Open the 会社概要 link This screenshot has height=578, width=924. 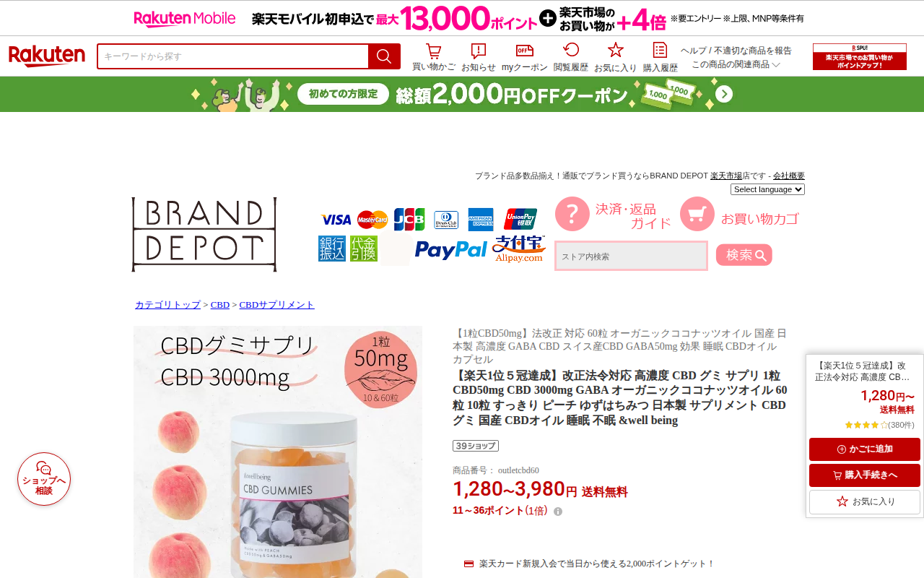pyautogui.click(x=789, y=176)
